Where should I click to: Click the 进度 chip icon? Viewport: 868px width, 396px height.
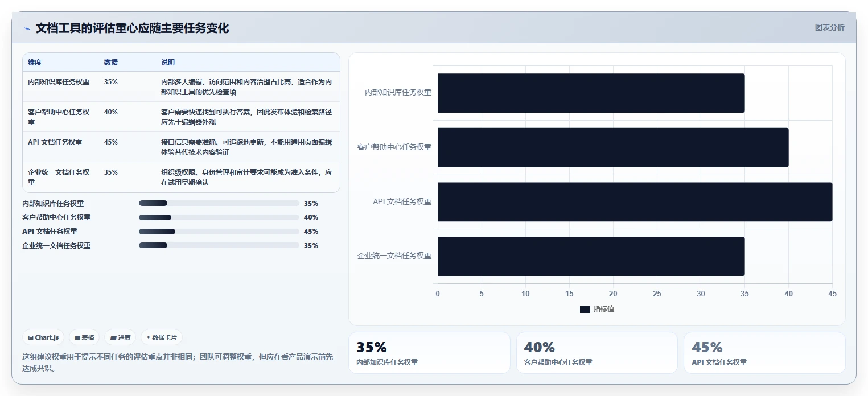(113, 337)
